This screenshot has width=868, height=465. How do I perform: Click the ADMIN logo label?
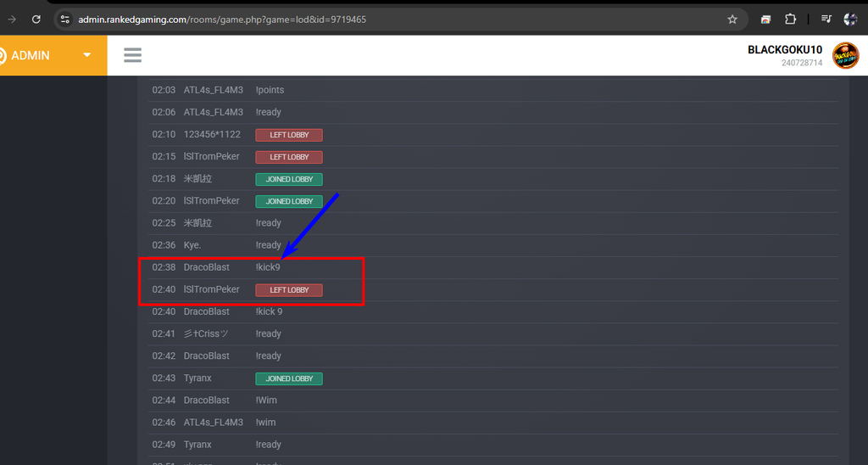(x=30, y=55)
